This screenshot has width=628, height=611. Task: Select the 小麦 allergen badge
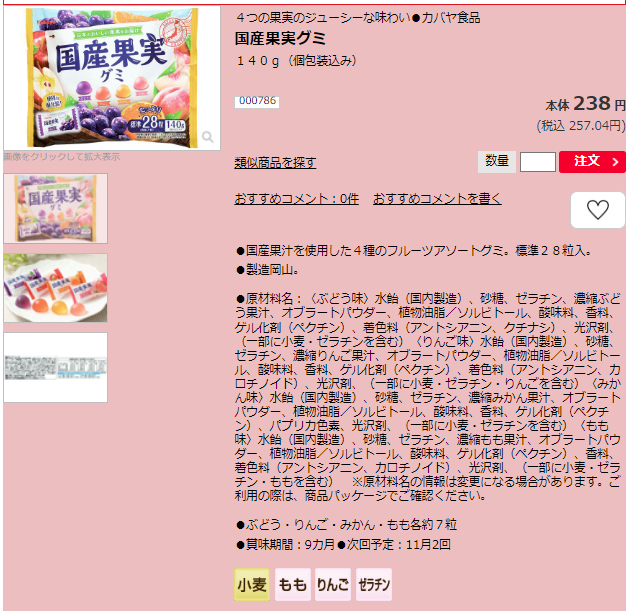coord(252,585)
